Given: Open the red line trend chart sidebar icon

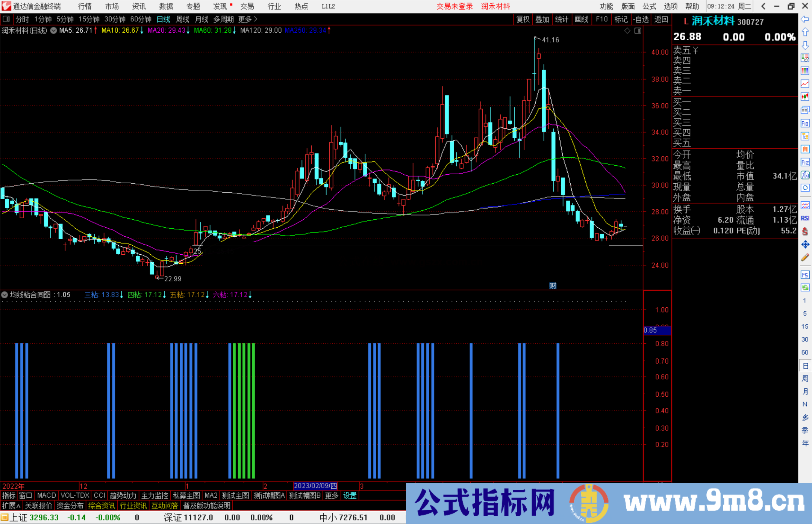Looking at the screenshot, I should click(x=805, y=84).
